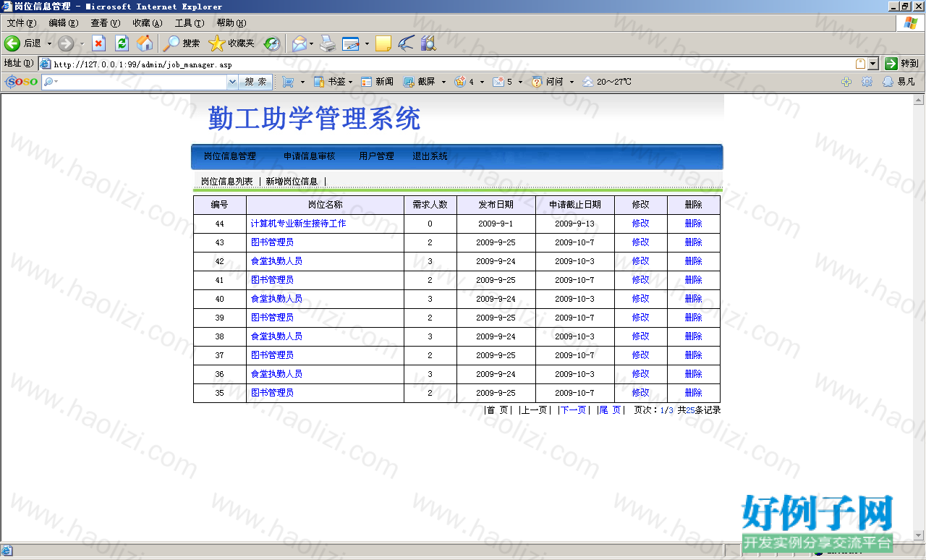Click the SOSO toolbar 搜索 button

click(255, 82)
